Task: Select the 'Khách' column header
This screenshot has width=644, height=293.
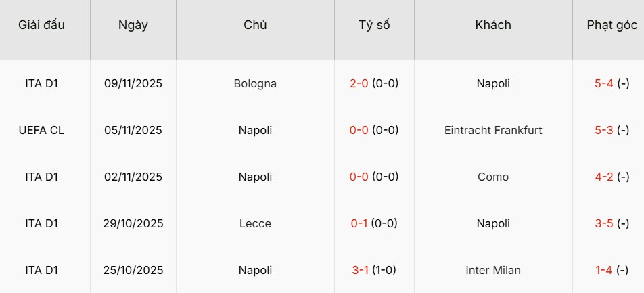Action: click(x=493, y=25)
